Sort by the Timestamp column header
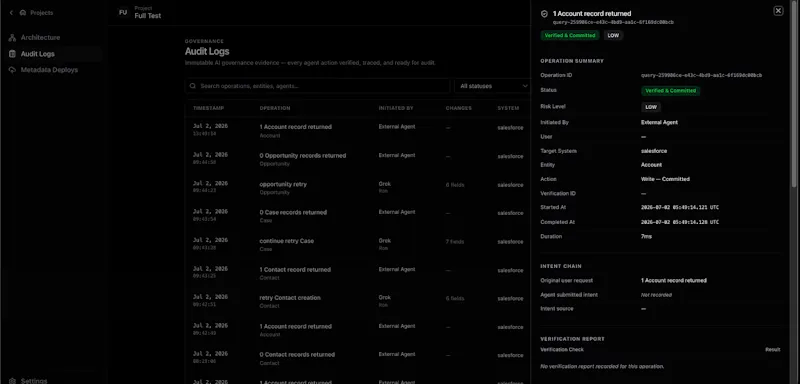800x384 pixels. point(208,108)
